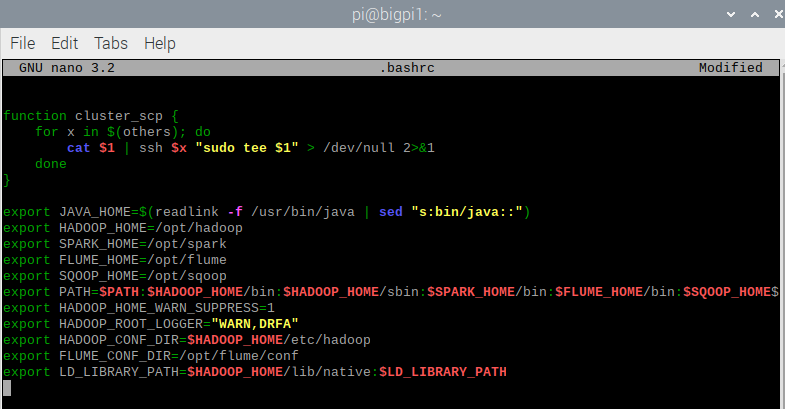The image size is (785, 409).
Task: Open the Edit menu
Action: tap(65, 44)
